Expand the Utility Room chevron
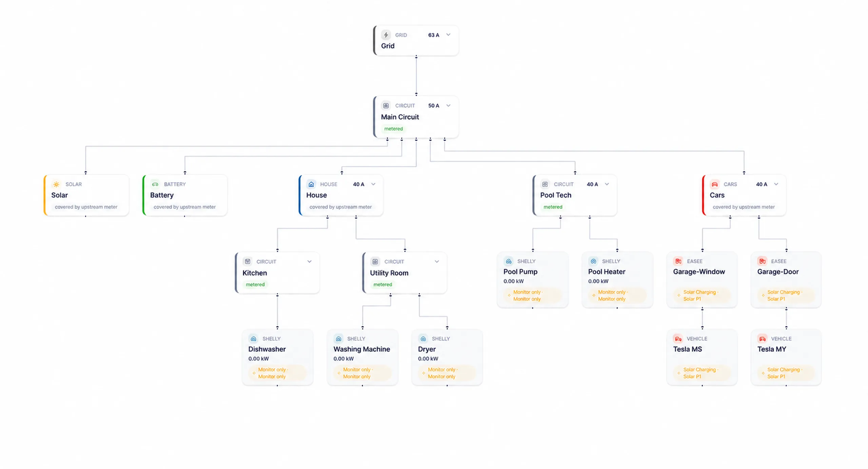 pyautogui.click(x=437, y=261)
